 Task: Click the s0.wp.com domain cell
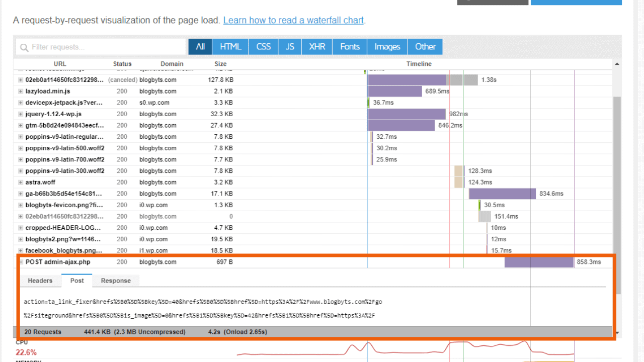[x=154, y=103]
